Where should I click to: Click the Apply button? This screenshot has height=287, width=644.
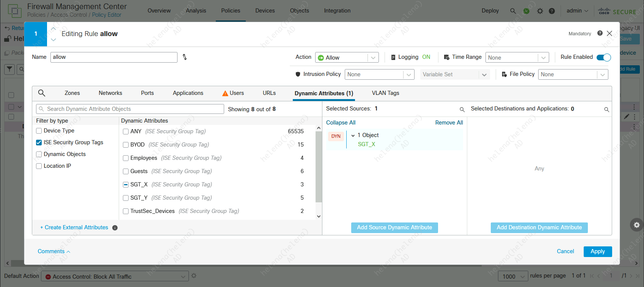597,251
